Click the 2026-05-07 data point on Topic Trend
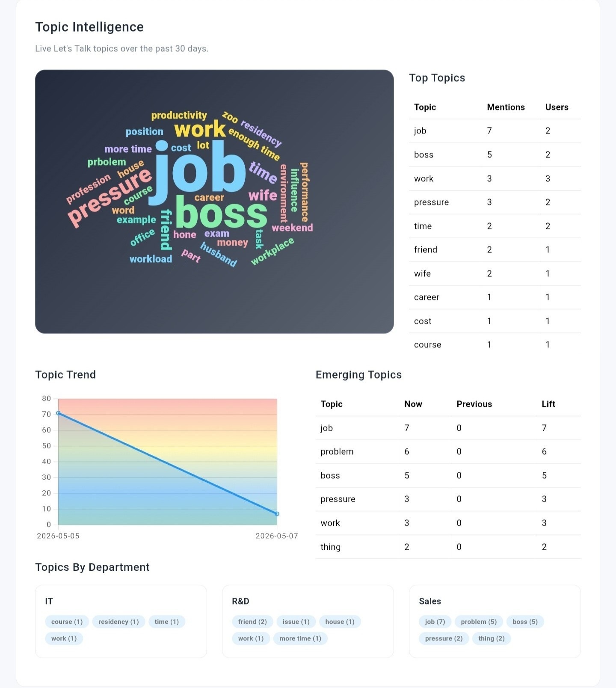Viewport: 616px width, 688px height. coord(277,514)
